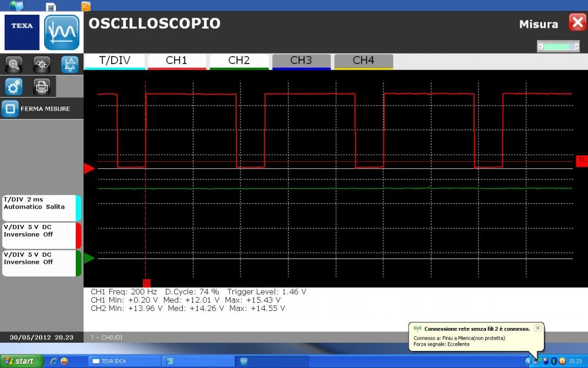The image size is (588, 368).
Task: Click the Windows start button
Action: [22, 361]
